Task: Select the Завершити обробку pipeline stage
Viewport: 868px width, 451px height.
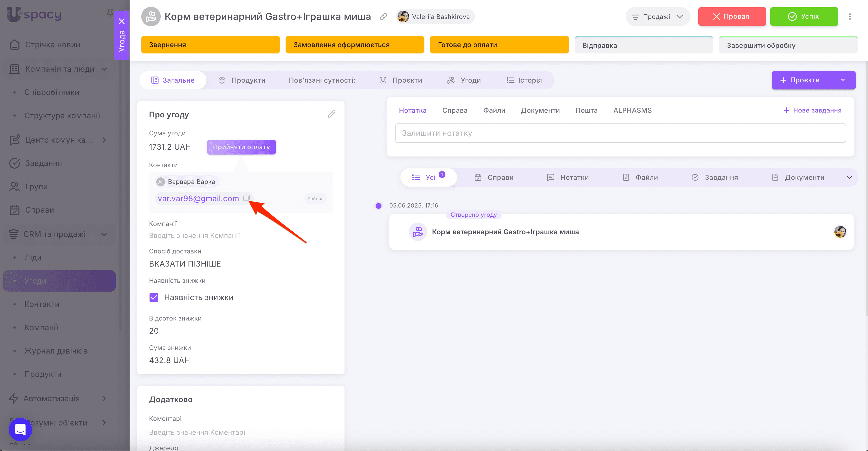Action: 788,45
